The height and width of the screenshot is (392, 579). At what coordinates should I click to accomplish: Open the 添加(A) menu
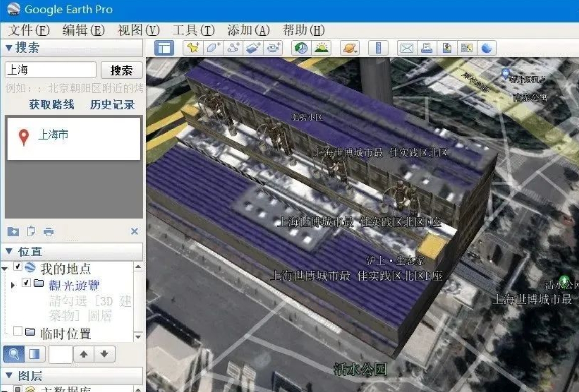pyautogui.click(x=248, y=30)
